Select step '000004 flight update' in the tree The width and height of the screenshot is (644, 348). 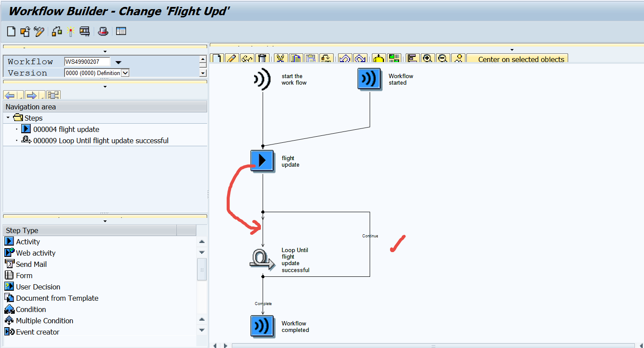(x=66, y=129)
